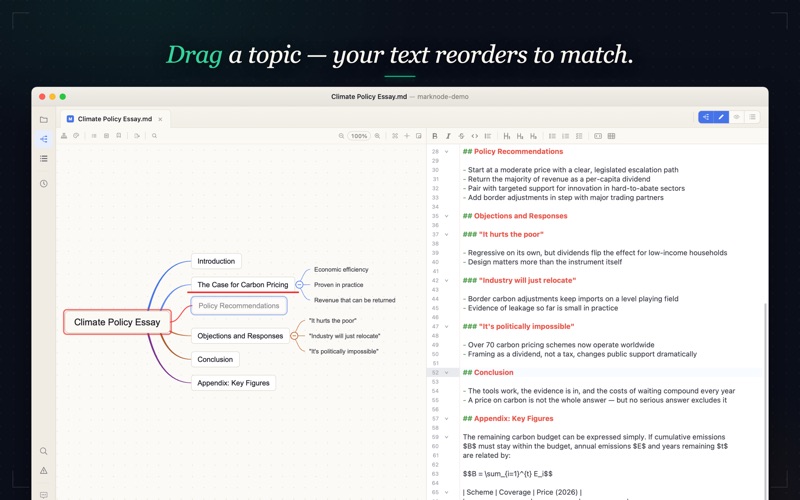Insert a numbered list
This screenshot has width=800, height=500.
[x=565, y=136]
